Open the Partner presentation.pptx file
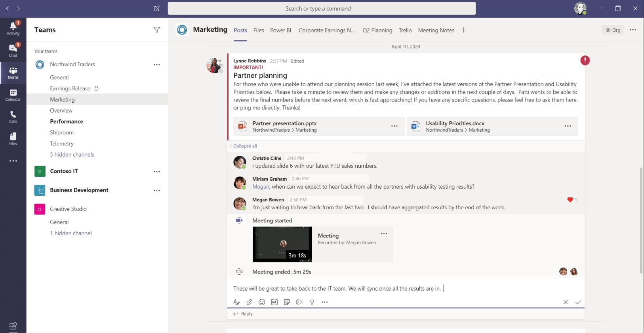This screenshot has height=333, width=644. [x=319, y=126]
